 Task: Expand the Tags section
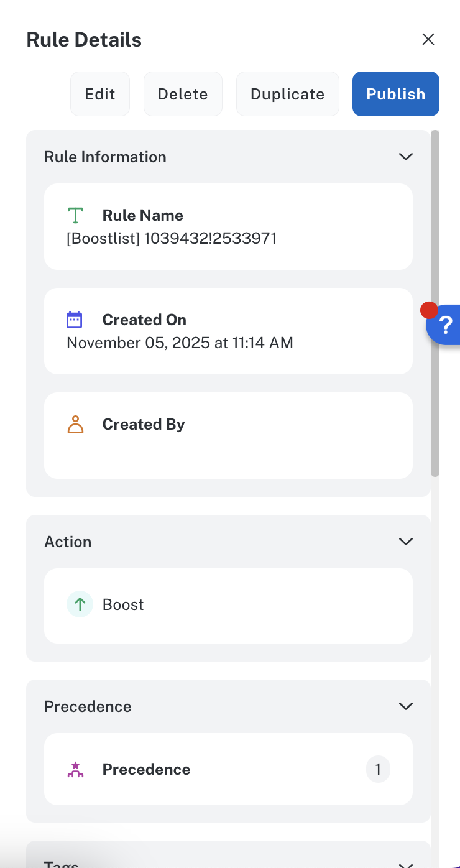click(x=405, y=863)
